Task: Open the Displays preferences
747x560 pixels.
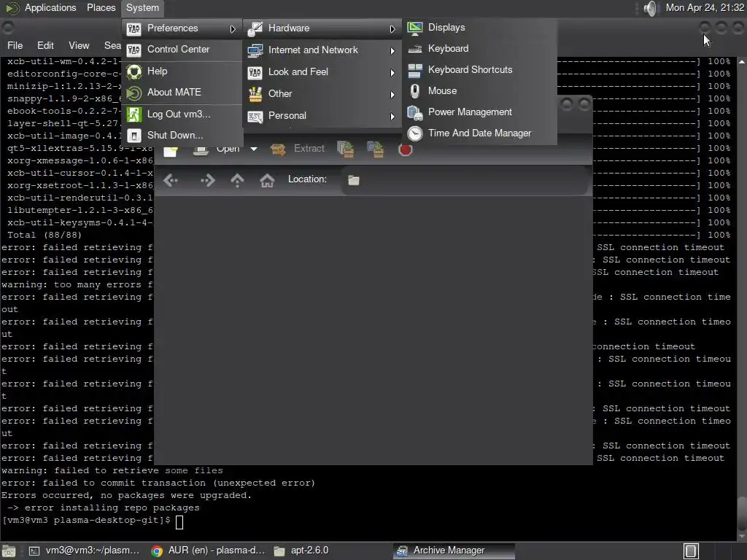Action: click(x=480, y=28)
